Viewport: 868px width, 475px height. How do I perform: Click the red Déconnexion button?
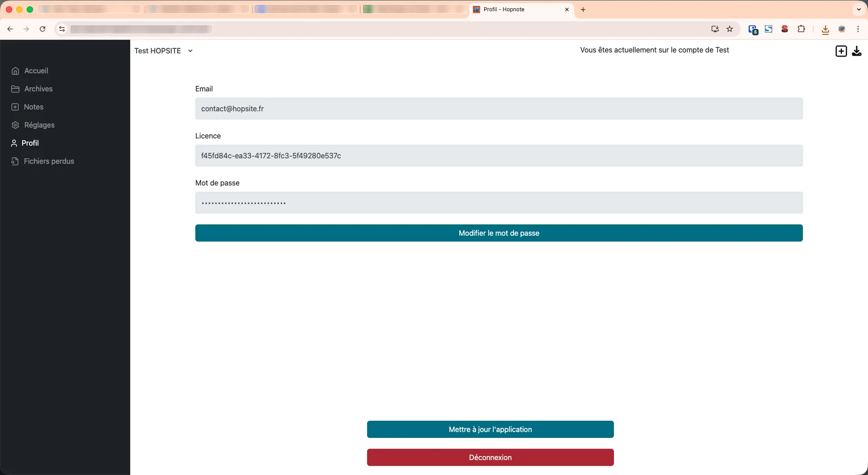[490, 457]
